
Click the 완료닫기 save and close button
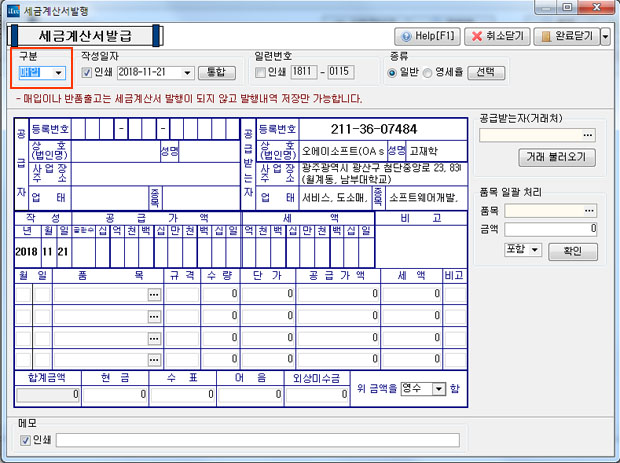coord(566,36)
